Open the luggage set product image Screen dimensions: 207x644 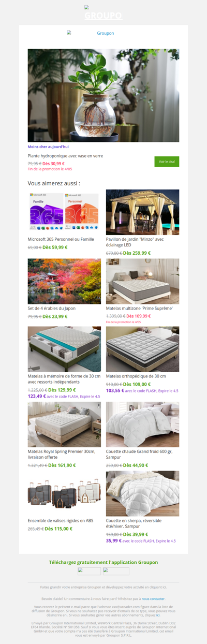(64, 493)
